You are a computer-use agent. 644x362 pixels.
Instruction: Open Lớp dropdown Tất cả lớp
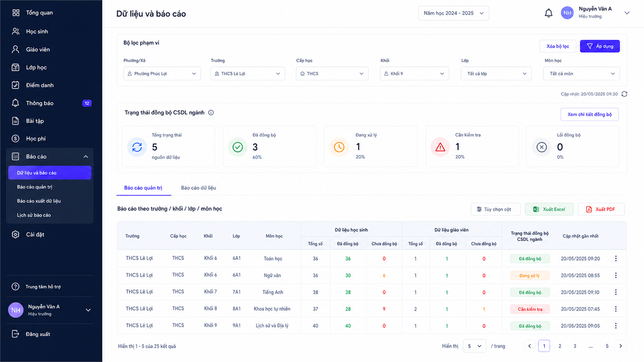[x=496, y=73]
